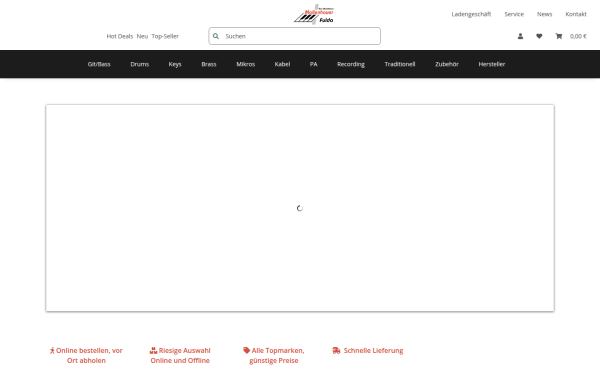Open the user account icon
The image size is (600, 375).
[520, 36]
